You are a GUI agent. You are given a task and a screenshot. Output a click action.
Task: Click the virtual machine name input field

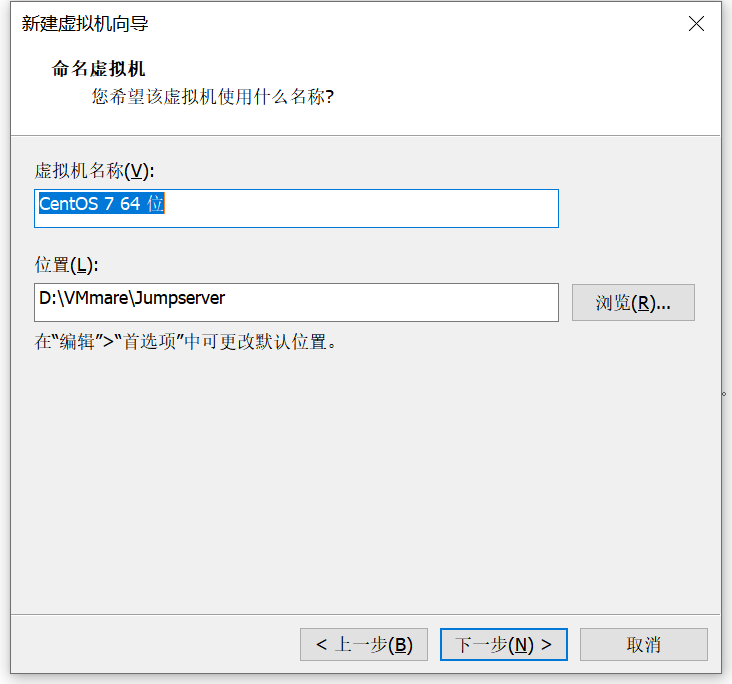[x=296, y=208]
